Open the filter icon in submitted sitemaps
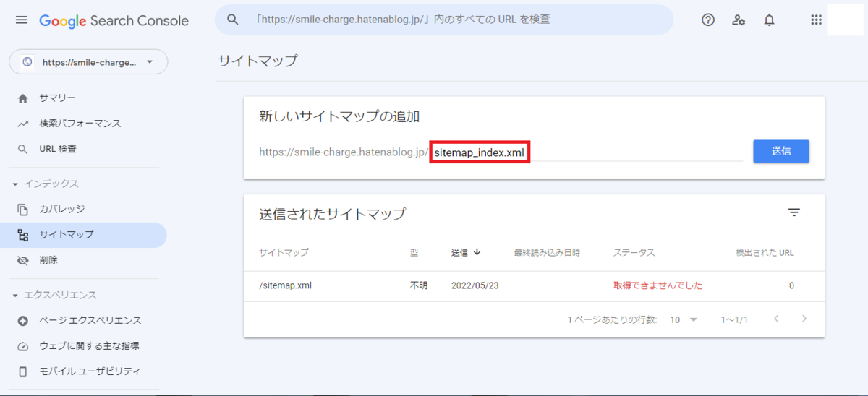The image size is (868, 396). pyautogui.click(x=794, y=212)
